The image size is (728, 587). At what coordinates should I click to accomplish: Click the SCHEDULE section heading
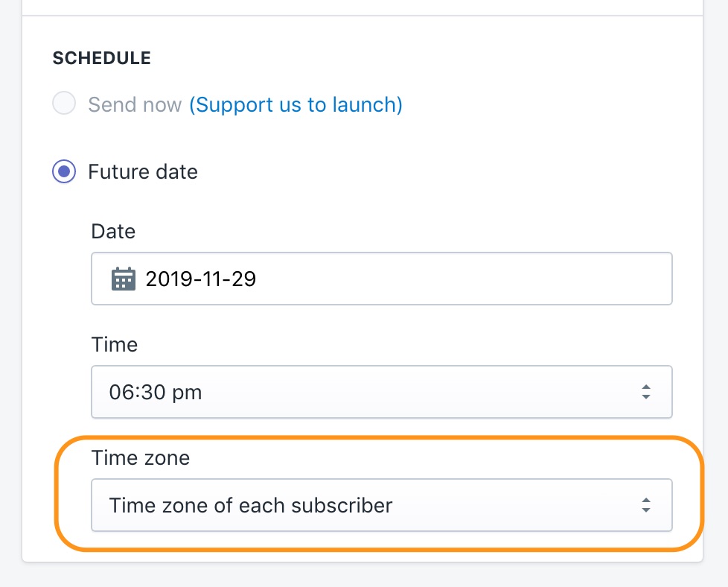pos(102,58)
